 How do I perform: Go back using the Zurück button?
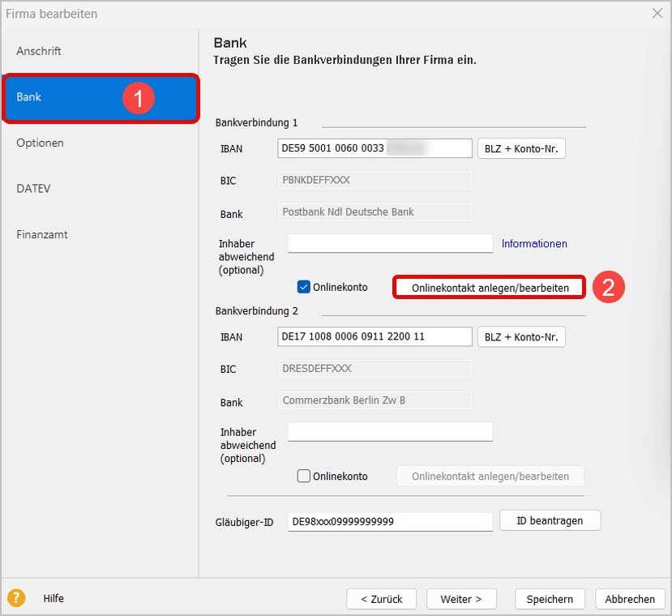pos(382,599)
